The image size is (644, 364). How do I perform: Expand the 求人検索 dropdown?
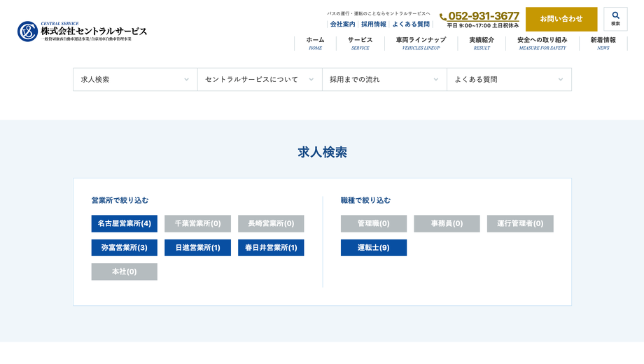click(135, 80)
